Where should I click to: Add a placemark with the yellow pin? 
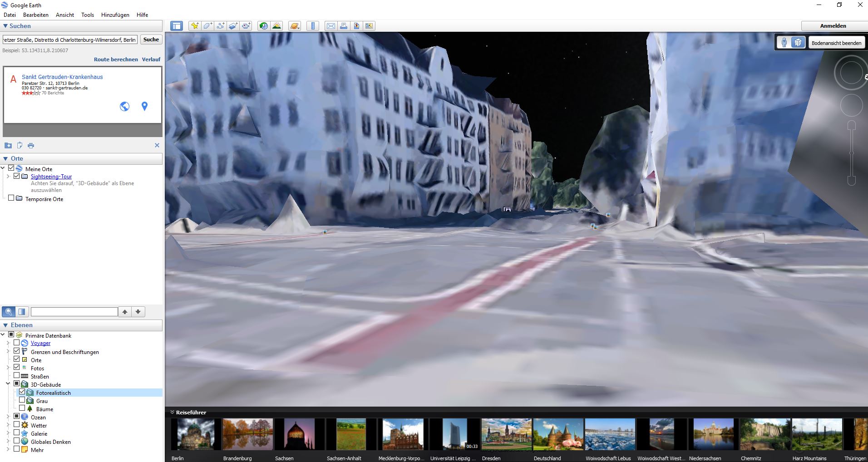194,26
